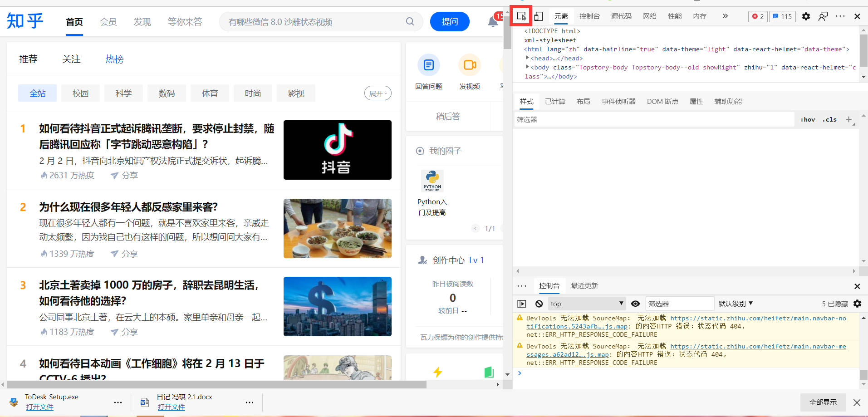Open DevTools customize three-dot menu
Screen dimensions: 868x417
point(840,16)
